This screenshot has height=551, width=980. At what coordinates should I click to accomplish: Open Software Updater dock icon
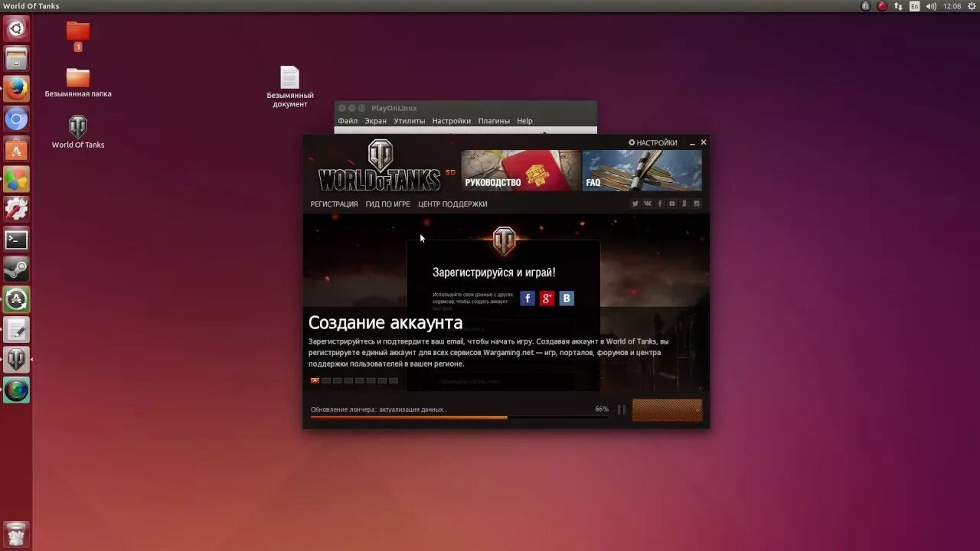(16, 299)
